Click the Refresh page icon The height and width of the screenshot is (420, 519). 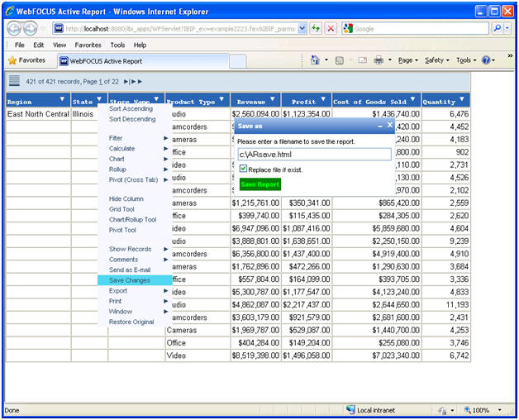pyautogui.click(x=316, y=28)
